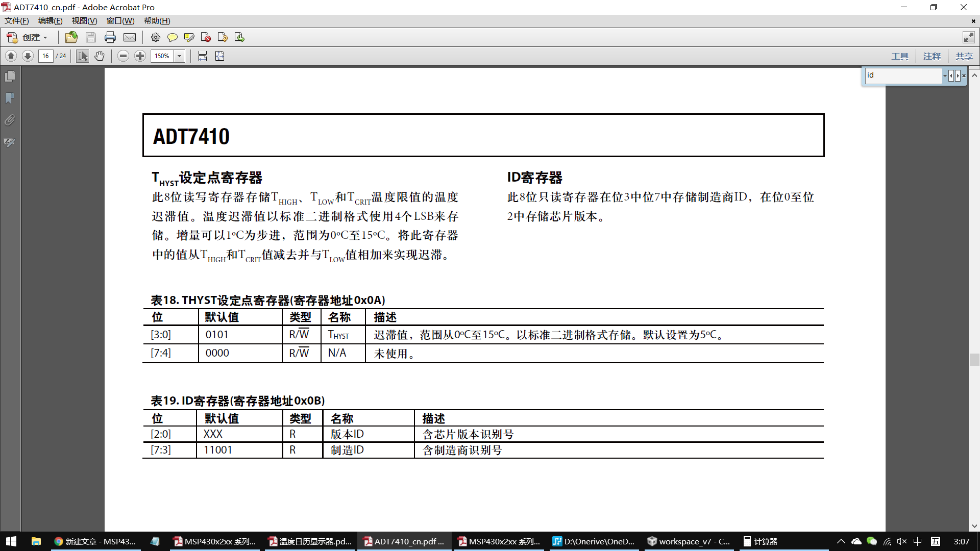Screen dimensions: 980x551
Task: Open the 注释 comments pane
Action: [932, 56]
